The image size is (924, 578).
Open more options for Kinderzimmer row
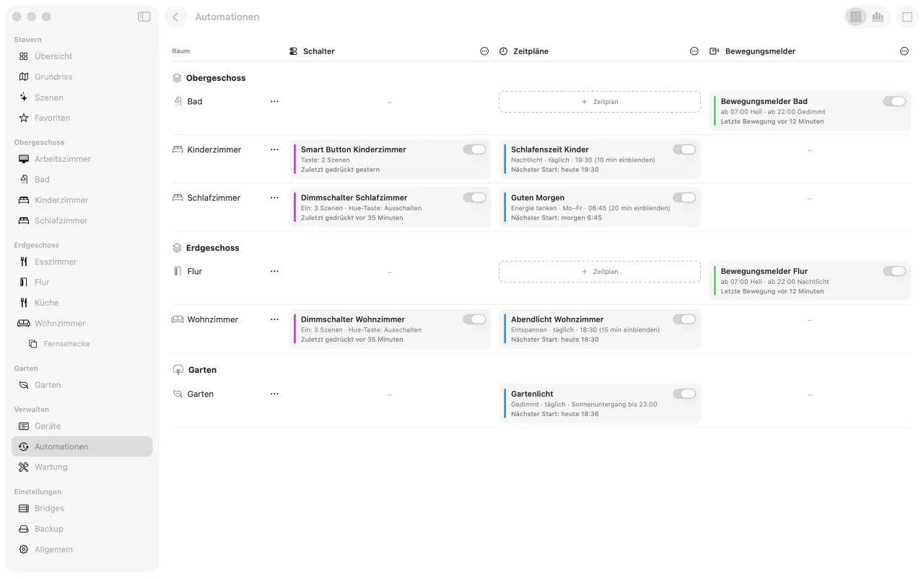(274, 150)
